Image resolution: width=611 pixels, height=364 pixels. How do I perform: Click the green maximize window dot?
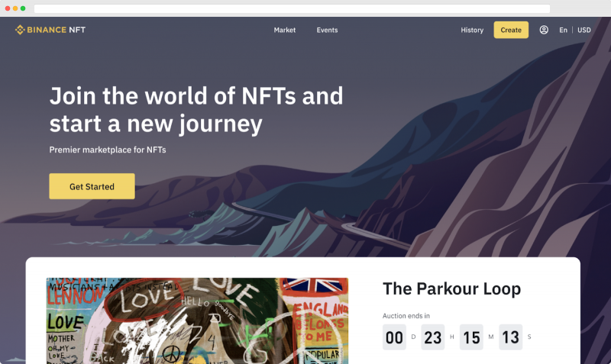point(23,8)
